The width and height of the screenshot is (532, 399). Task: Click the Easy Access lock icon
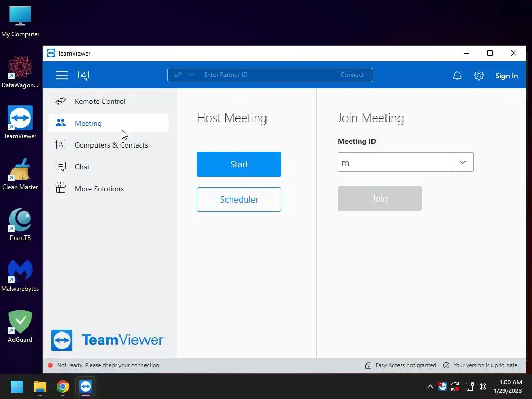(x=368, y=365)
